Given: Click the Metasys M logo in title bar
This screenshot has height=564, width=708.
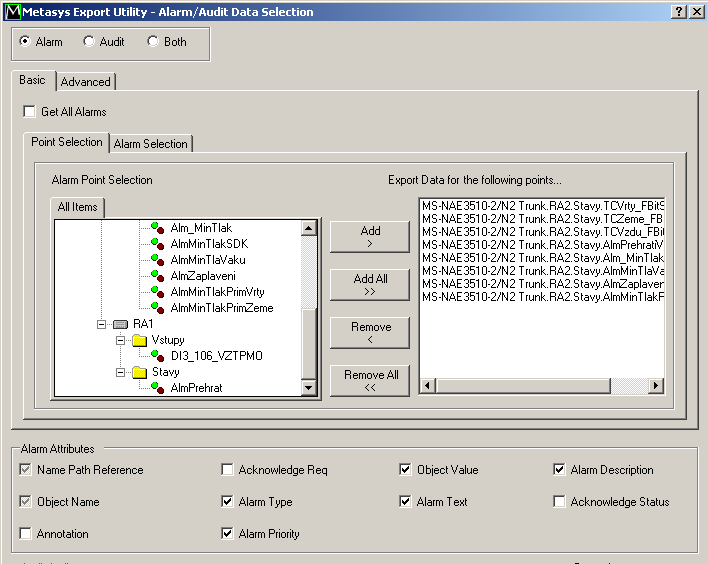Looking at the screenshot, I should [13, 12].
